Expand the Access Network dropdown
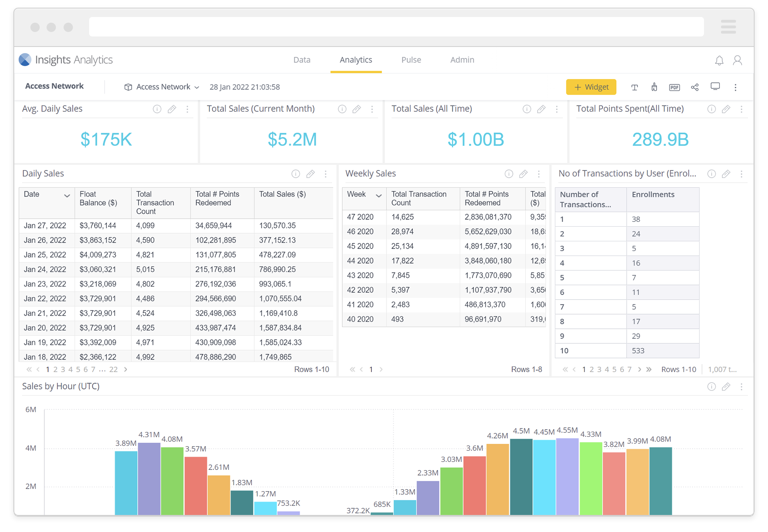This screenshot has height=532, width=768. click(x=162, y=87)
